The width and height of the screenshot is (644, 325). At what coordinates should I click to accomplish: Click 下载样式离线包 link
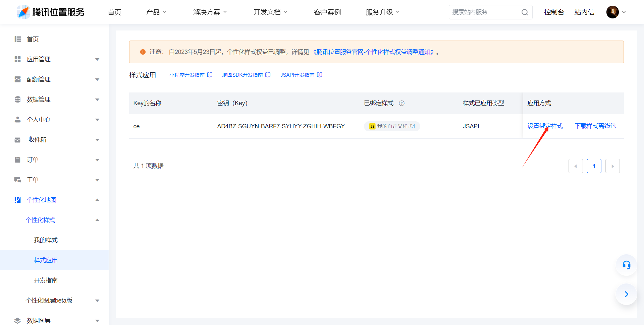point(595,126)
